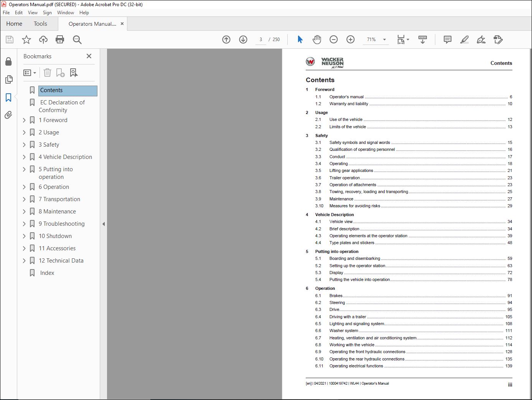Open the Find text search icon
The width and height of the screenshot is (532, 400).
[77, 40]
